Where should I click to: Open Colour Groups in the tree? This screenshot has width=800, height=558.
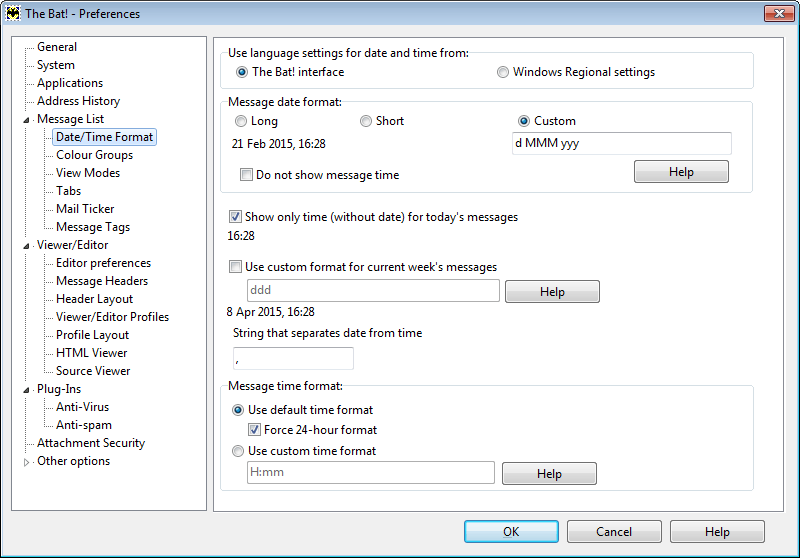click(x=94, y=155)
